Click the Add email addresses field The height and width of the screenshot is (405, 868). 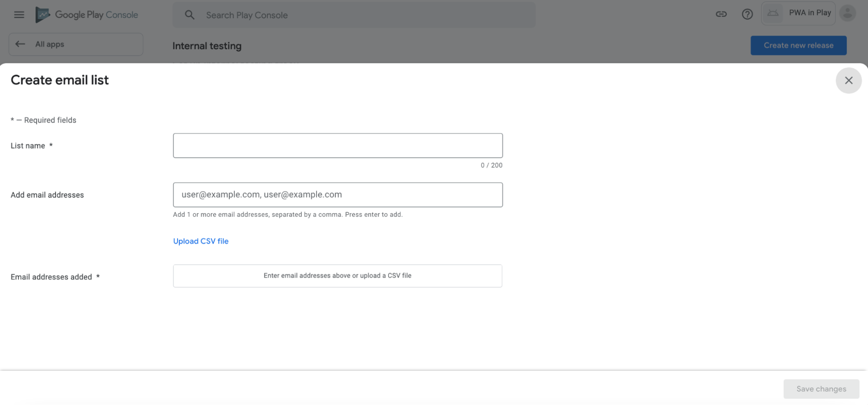337,195
